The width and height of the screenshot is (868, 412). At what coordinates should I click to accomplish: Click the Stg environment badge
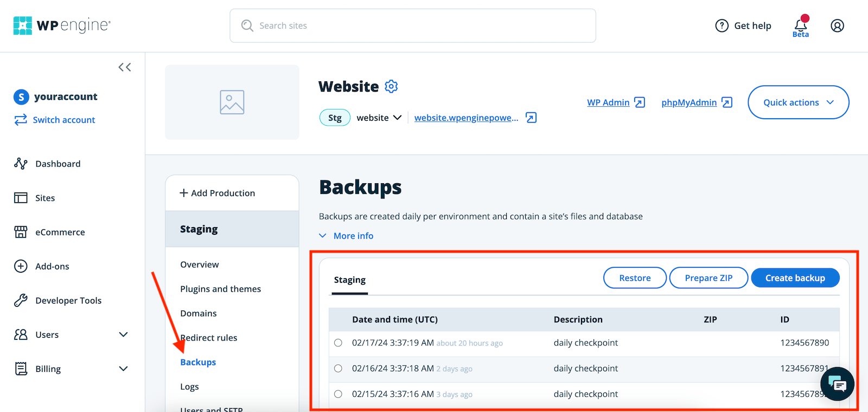click(x=335, y=118)
